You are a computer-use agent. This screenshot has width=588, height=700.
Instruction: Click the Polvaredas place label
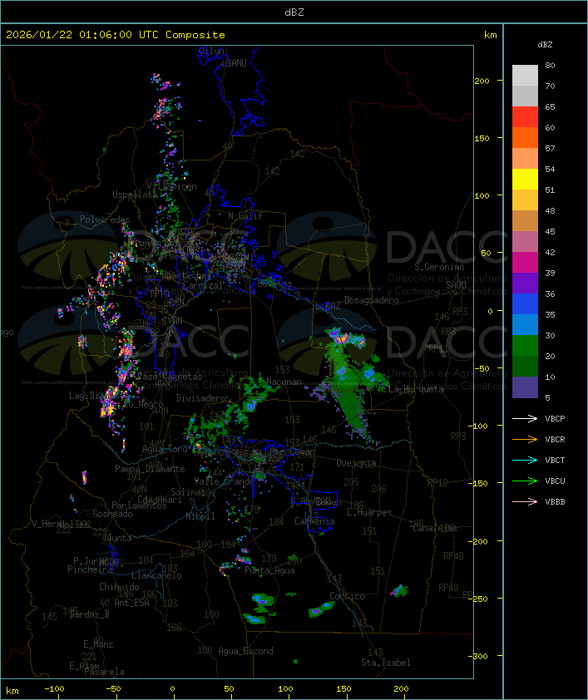[x=105, y=219]
